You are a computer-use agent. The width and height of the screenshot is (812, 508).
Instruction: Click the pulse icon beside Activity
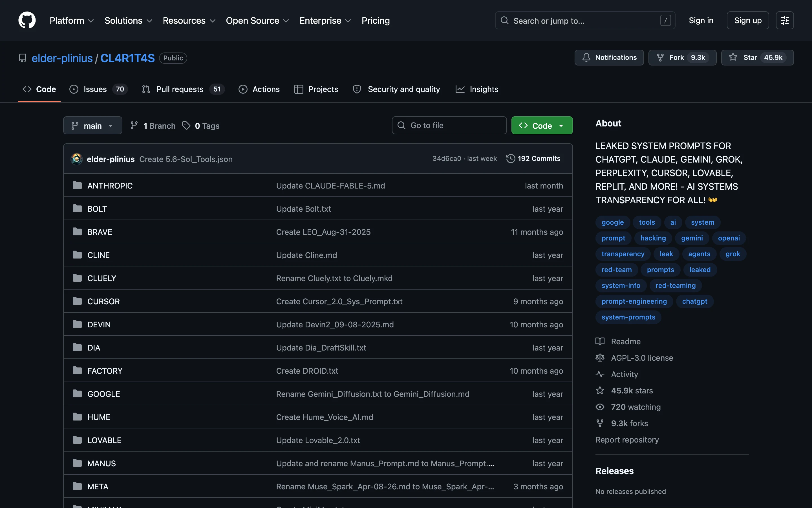coord(600,374)
